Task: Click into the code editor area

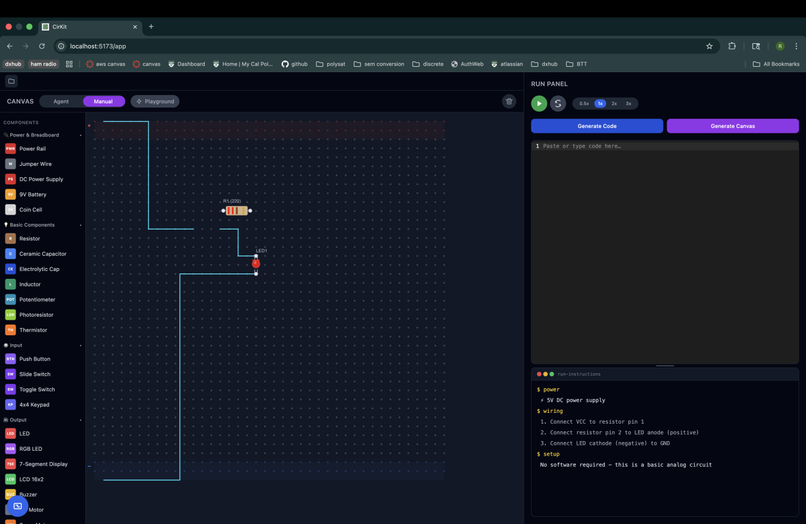Action: coord(665,252)
